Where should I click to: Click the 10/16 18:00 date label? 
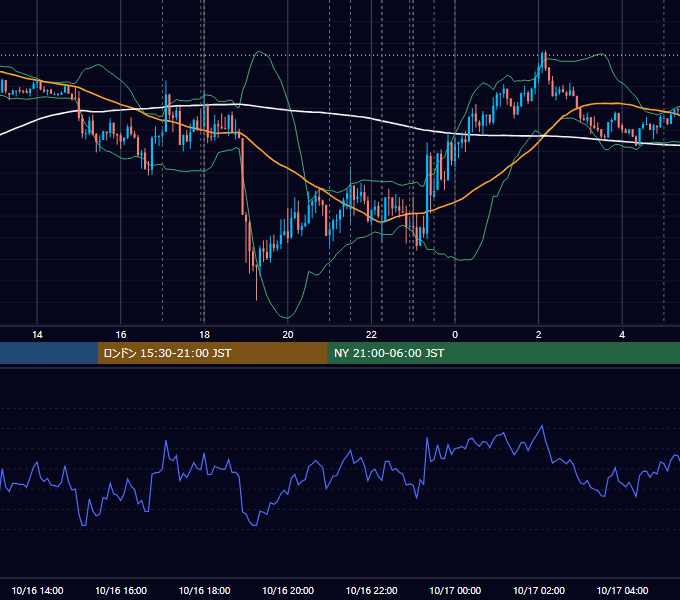[204, 590]
